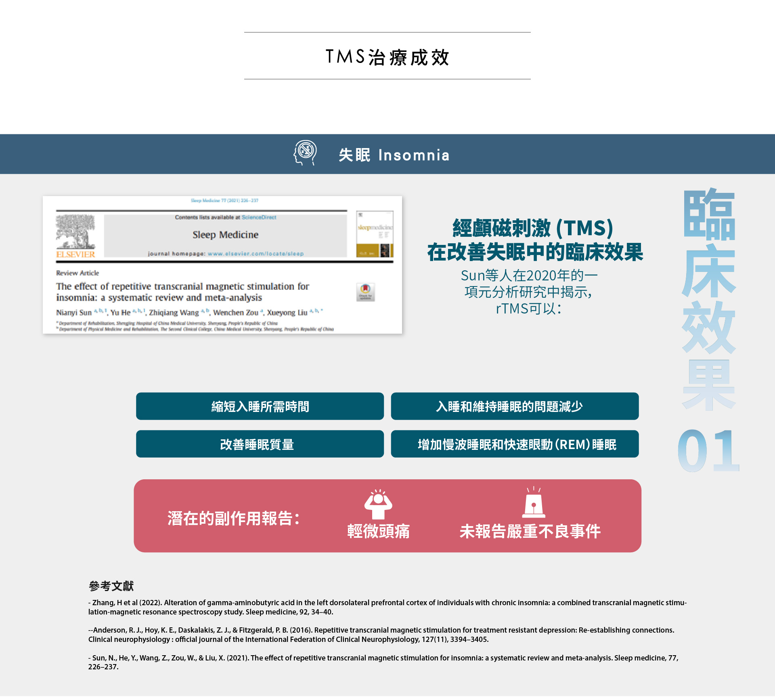Click the 潛在的副作用報告 label
The height and width of the screenshot is (700, 775).
point(234,518)
